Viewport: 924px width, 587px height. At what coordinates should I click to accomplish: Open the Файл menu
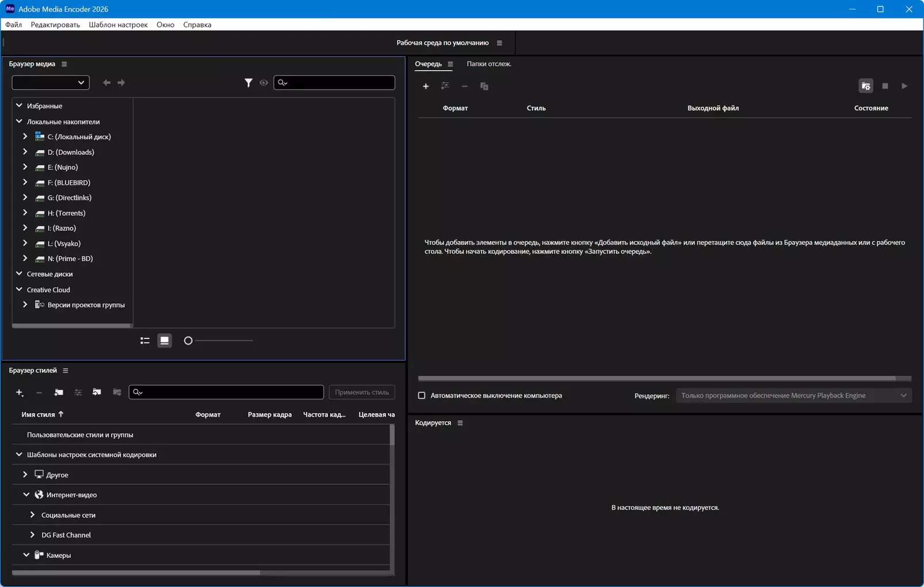13,25
